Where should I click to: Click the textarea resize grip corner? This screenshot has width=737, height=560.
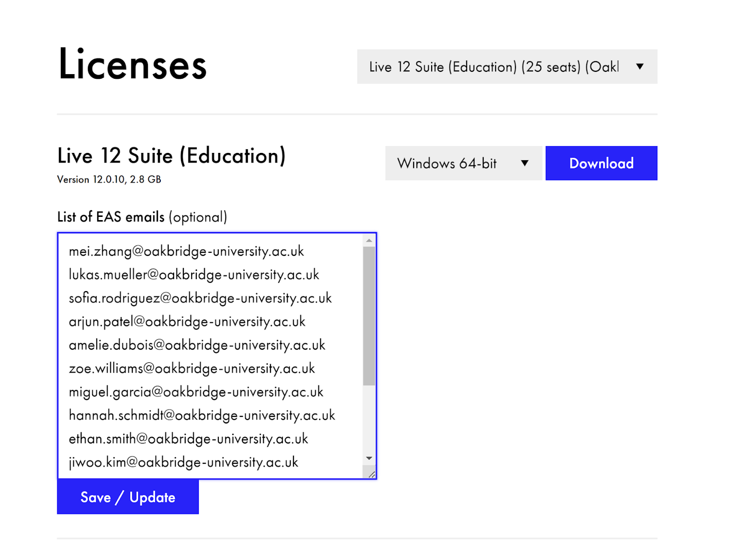[371, 474]
